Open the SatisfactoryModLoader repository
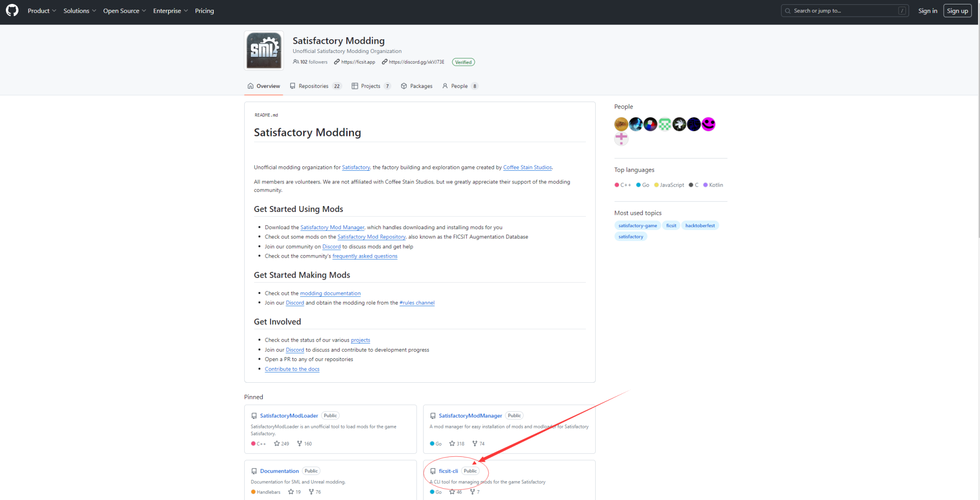The height and width of the screenshot is (500, 980). [289, 416]
